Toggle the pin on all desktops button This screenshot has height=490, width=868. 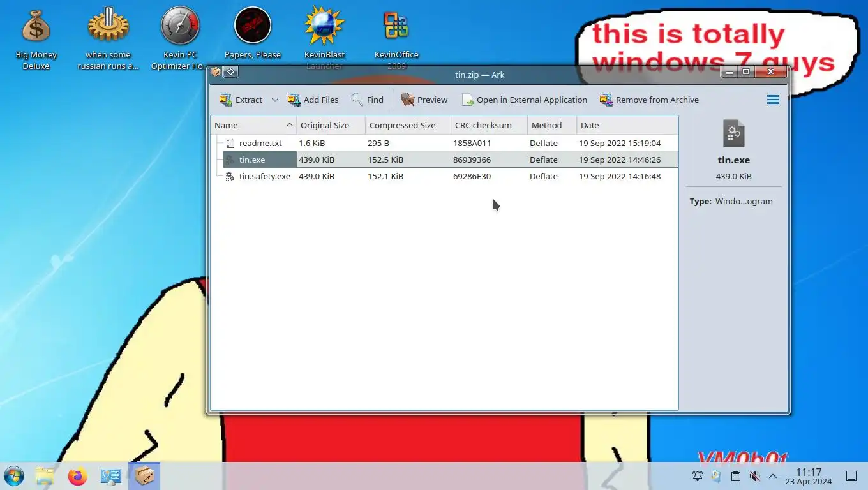pyautogui.click(x=231, y=72)
